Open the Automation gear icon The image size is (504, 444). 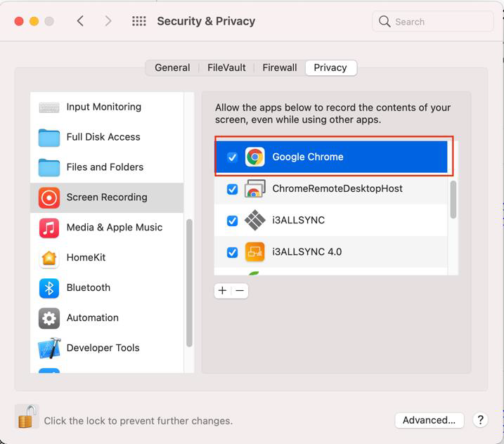point(49,318)
